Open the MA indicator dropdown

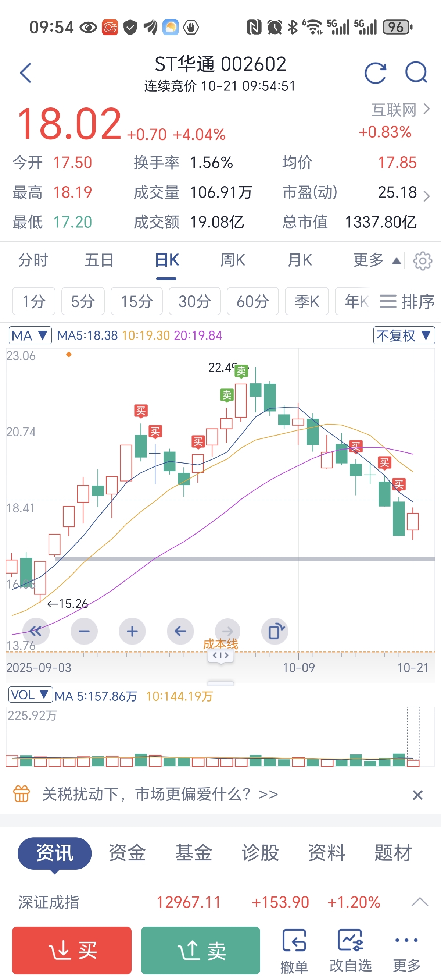pyautogui.click(x=30, y=335)
